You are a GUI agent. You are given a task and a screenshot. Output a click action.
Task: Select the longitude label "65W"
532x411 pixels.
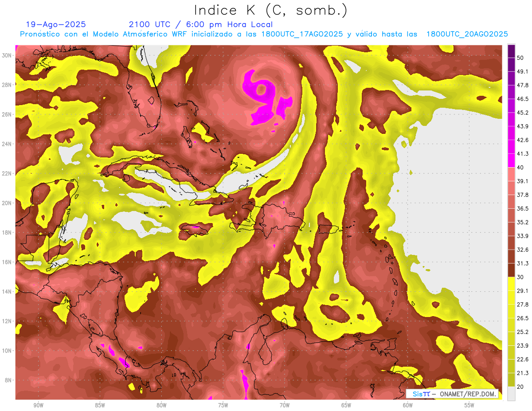click(346, 405)
